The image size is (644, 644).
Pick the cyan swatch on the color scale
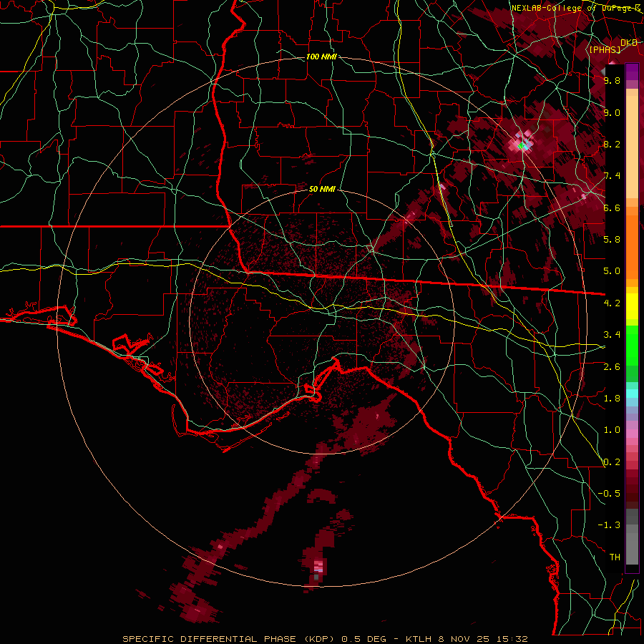pos(632,394)
